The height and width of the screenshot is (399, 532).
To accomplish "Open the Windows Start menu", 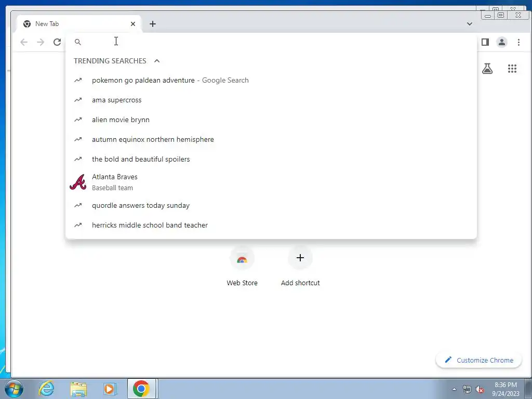I will [x=14, y=389].
